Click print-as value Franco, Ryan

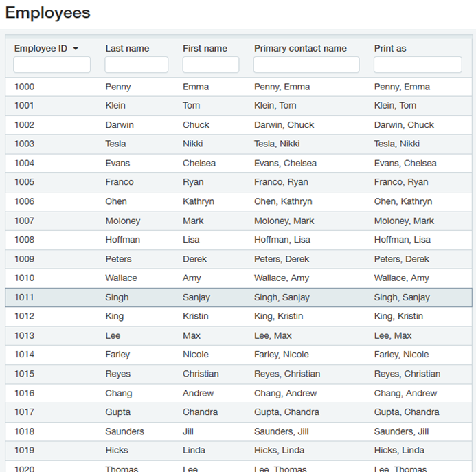point(401,182)
